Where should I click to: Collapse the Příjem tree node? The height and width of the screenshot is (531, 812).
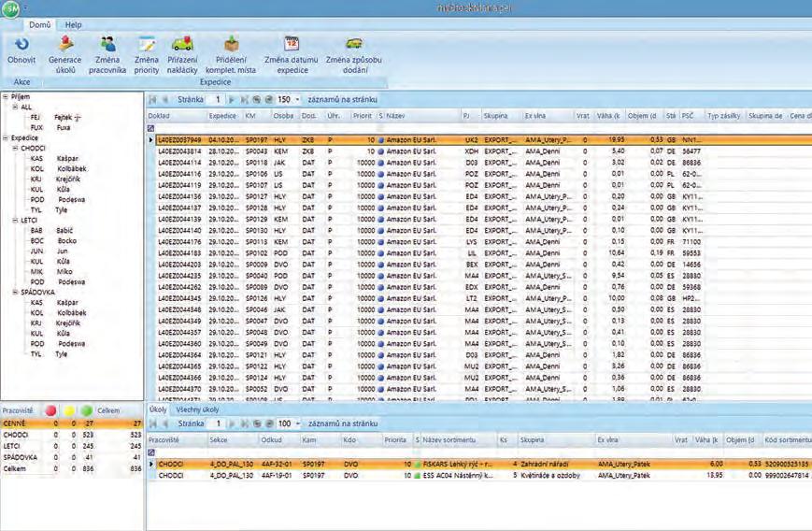(6, 96)
